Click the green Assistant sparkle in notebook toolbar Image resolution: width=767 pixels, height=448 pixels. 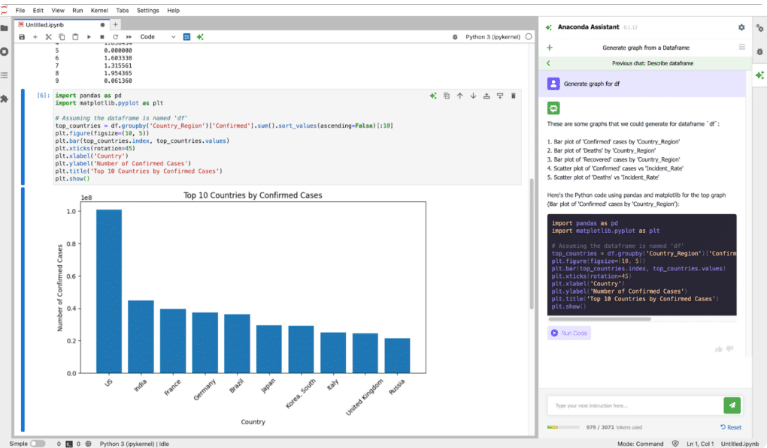pyautogui.click(x=200, y=37)
